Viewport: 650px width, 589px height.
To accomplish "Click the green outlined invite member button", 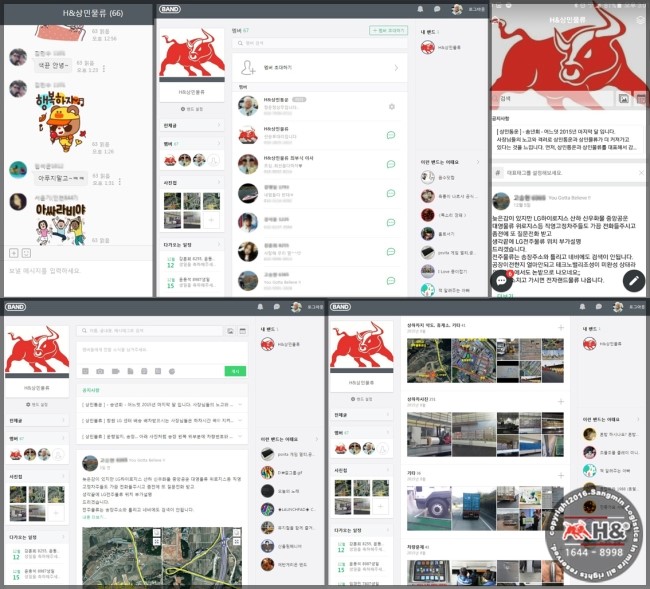I will click(388, 30).
